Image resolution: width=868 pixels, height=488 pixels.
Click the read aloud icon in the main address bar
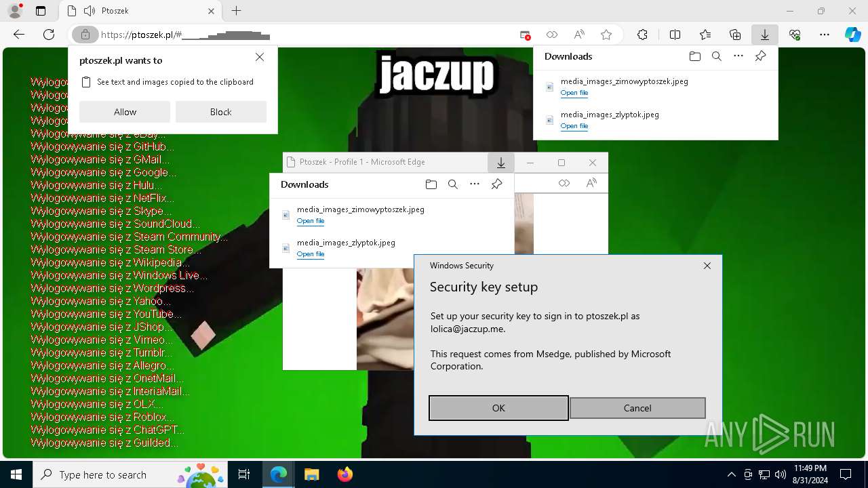point(579,35)
